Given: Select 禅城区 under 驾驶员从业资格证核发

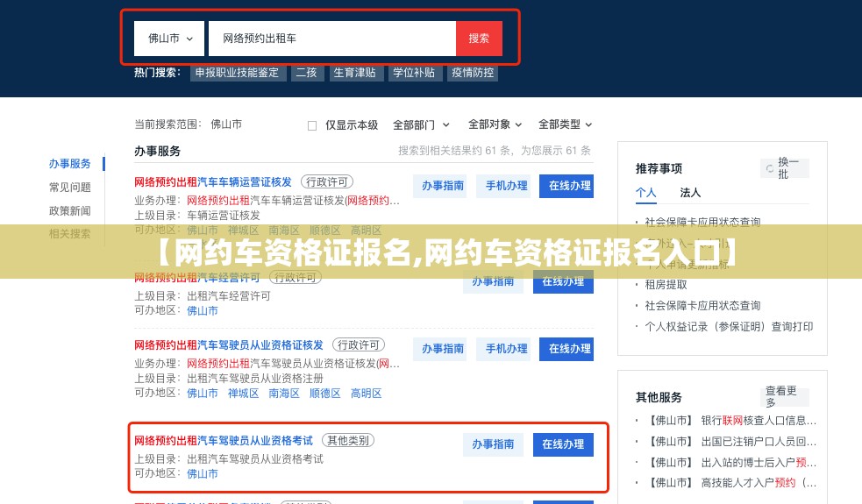Looking at the screenshot, I should [243, 393].
